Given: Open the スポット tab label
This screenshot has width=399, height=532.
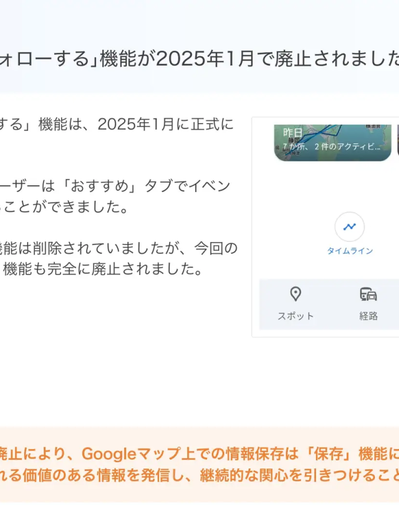Looking at the screenshot, I should [296, 316].
